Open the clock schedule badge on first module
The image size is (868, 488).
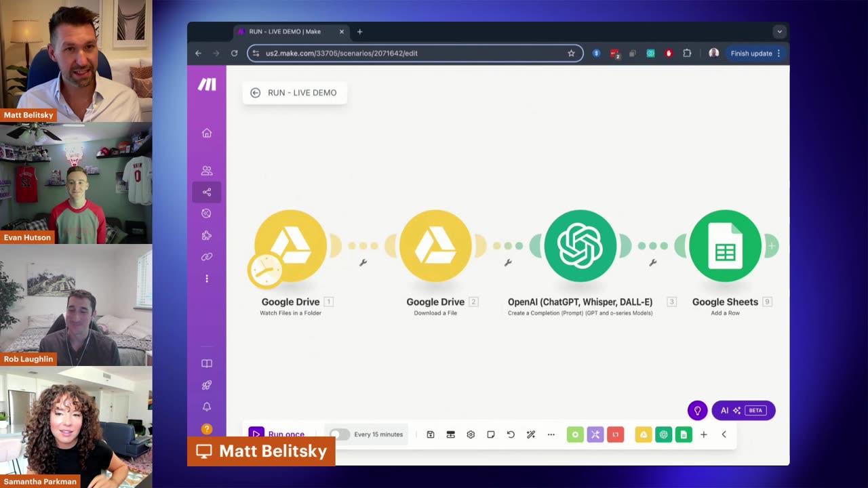(x=265, y=271)
